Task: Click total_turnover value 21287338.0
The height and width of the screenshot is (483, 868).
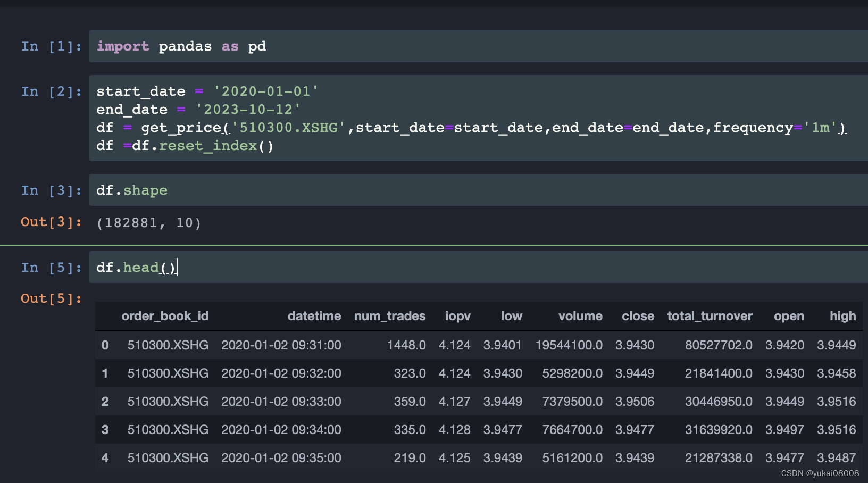Action: (719, 458)
